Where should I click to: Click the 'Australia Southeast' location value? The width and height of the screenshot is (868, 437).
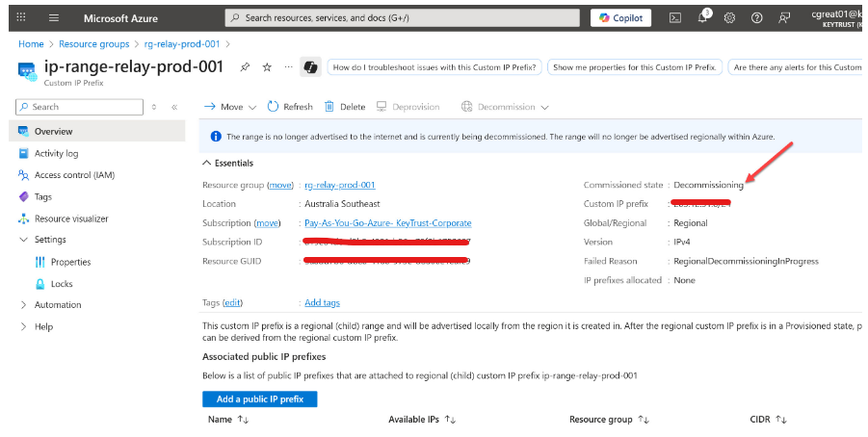[342, 203]
